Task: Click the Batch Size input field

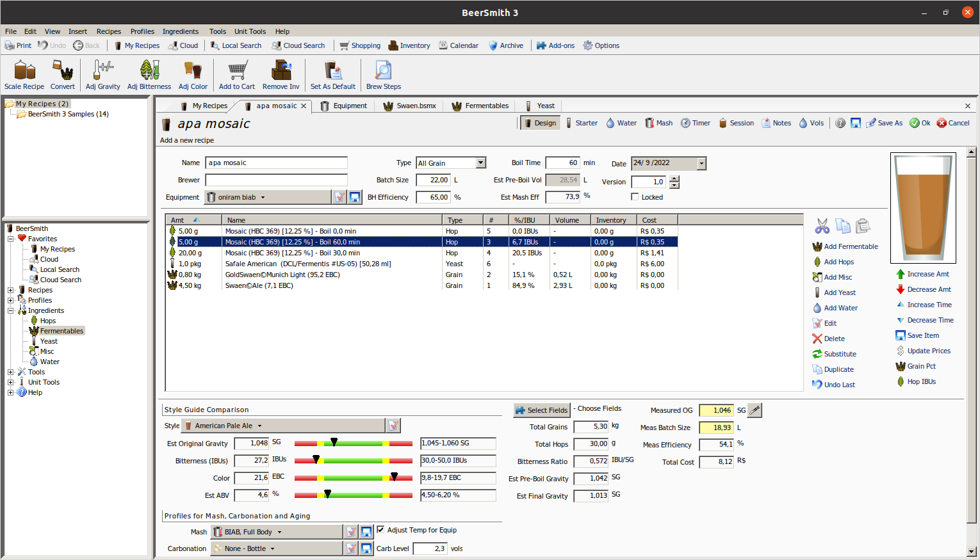Action: click(433, 180)
